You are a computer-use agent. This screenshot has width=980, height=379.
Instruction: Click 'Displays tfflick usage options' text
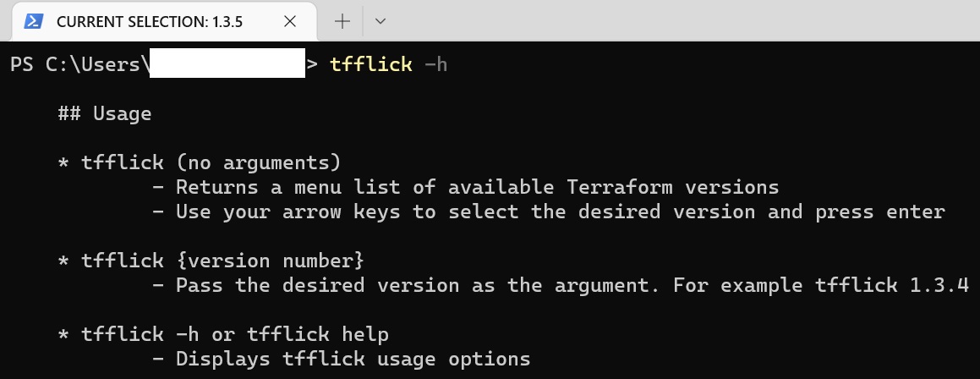coord(353,359)
